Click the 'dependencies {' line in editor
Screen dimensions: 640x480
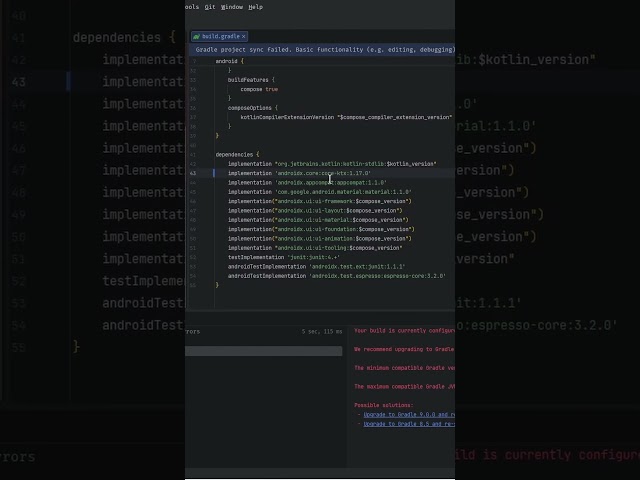pyautogui.click(x=237, y=154)
